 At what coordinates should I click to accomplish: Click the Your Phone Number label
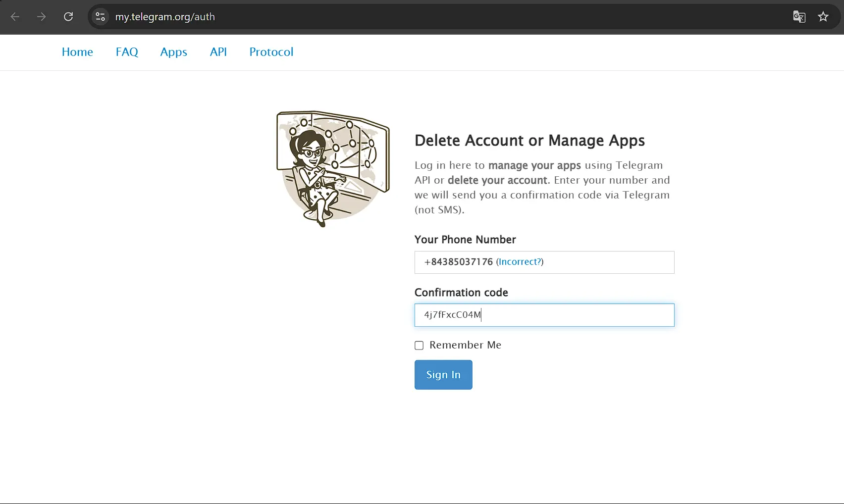click(465, 240)
